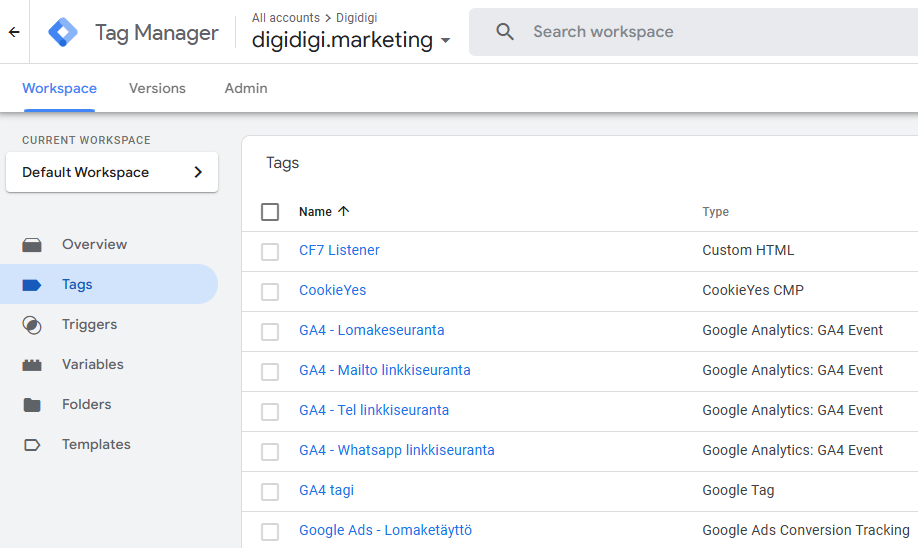The height and width of the screenshot is (548, 918).
Task: Switch to the Workspace tab
Action: tap(59, 88)
